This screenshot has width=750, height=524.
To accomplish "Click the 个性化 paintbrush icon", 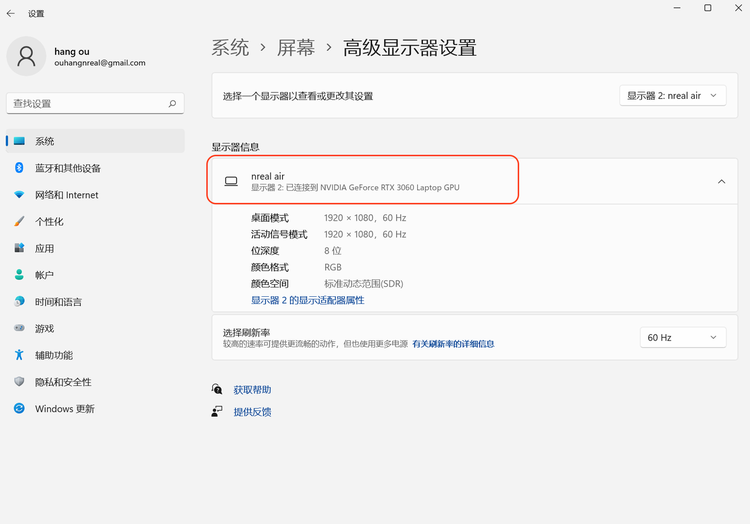I will click(19, 221).
